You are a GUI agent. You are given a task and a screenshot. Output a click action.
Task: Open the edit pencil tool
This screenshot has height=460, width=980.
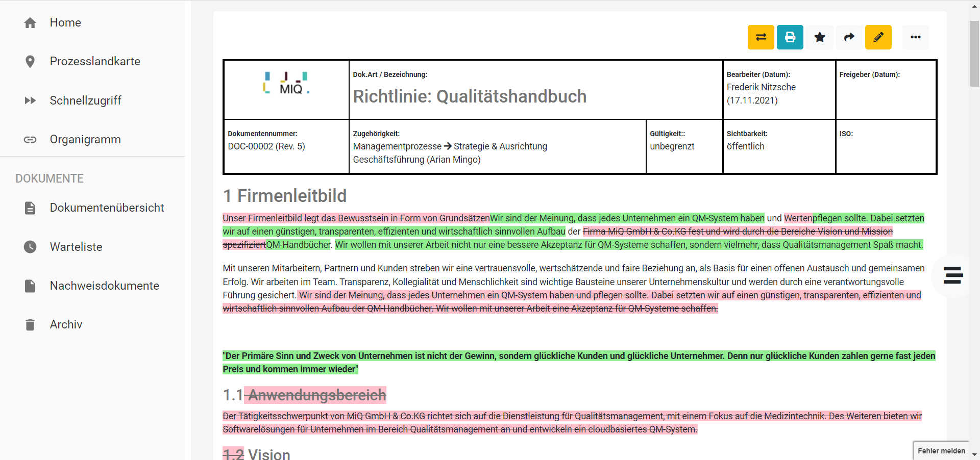point(878,37)
